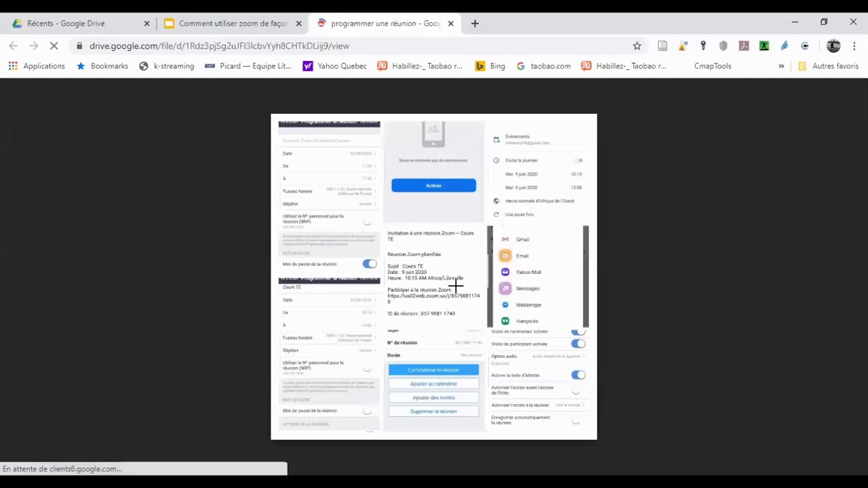
Task: Click Ajouter des invités in the image
Action: pos(433,398)
